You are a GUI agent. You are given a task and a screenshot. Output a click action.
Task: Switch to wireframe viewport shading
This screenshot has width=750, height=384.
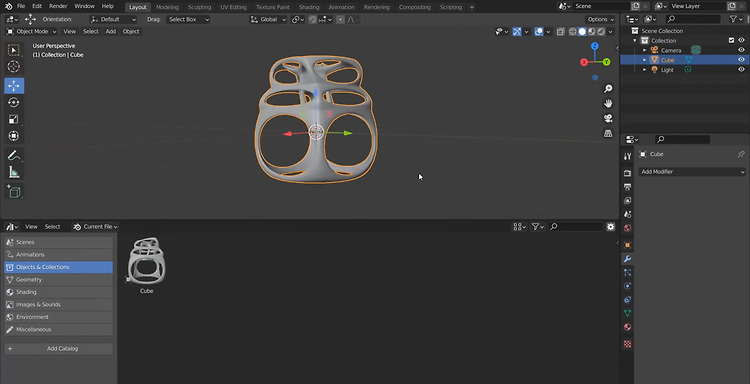pos(573,32)
